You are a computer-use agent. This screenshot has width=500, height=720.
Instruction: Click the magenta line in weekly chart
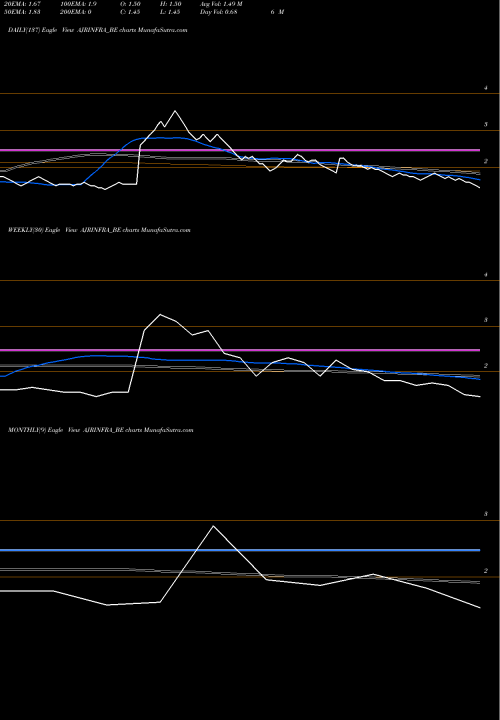[240, 350]
